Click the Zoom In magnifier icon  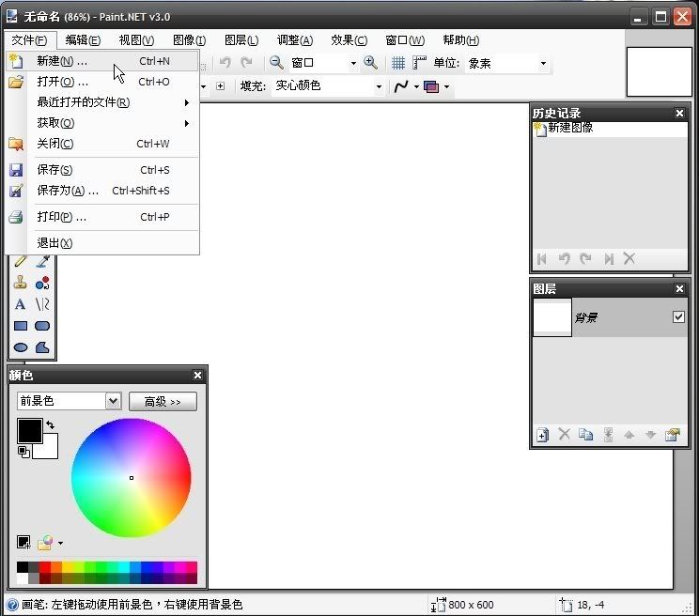(x=371, y=63)
